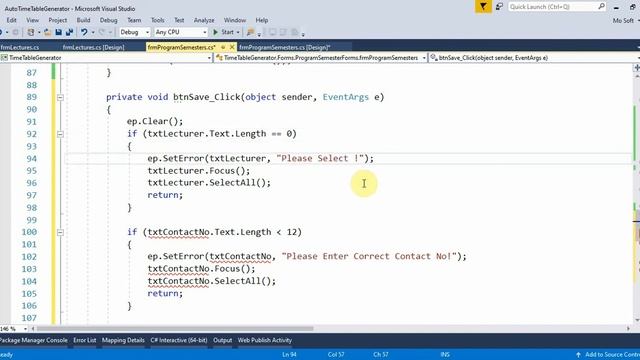
Task: Collapse the btnSave_Click method at line 89
Action: [x=60, y=98]
